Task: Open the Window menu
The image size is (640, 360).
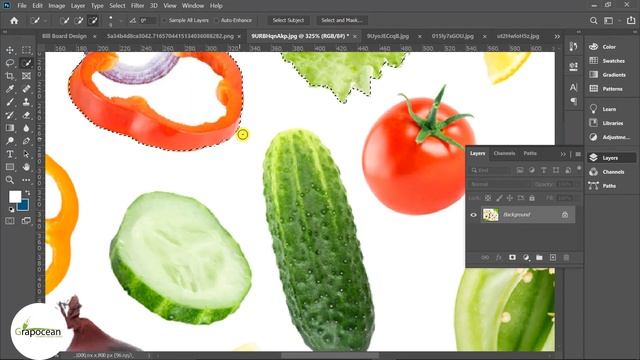Action: pos(193,6)
